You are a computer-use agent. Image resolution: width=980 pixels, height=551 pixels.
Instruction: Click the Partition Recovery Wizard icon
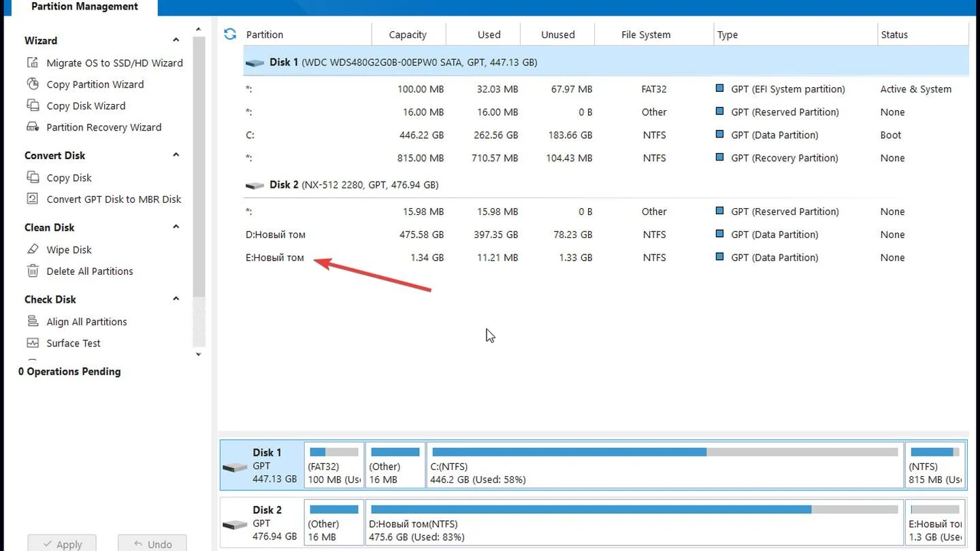[32, 127]
